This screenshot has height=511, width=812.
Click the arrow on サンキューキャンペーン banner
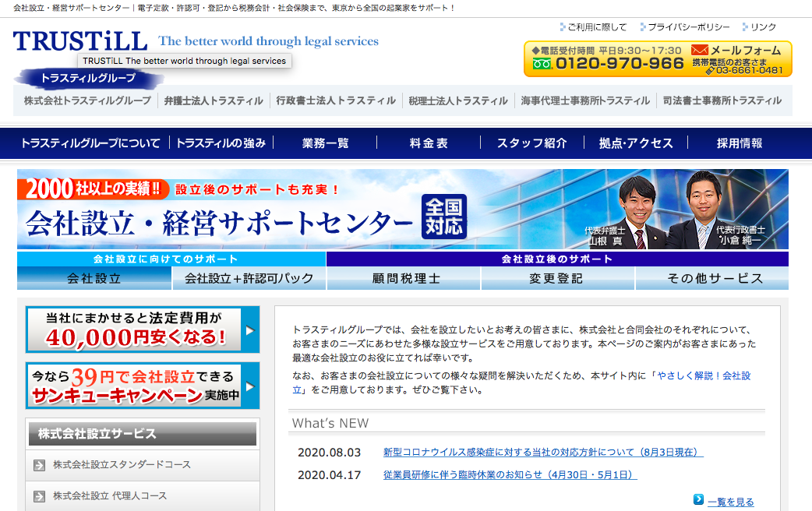pos(249,386)
